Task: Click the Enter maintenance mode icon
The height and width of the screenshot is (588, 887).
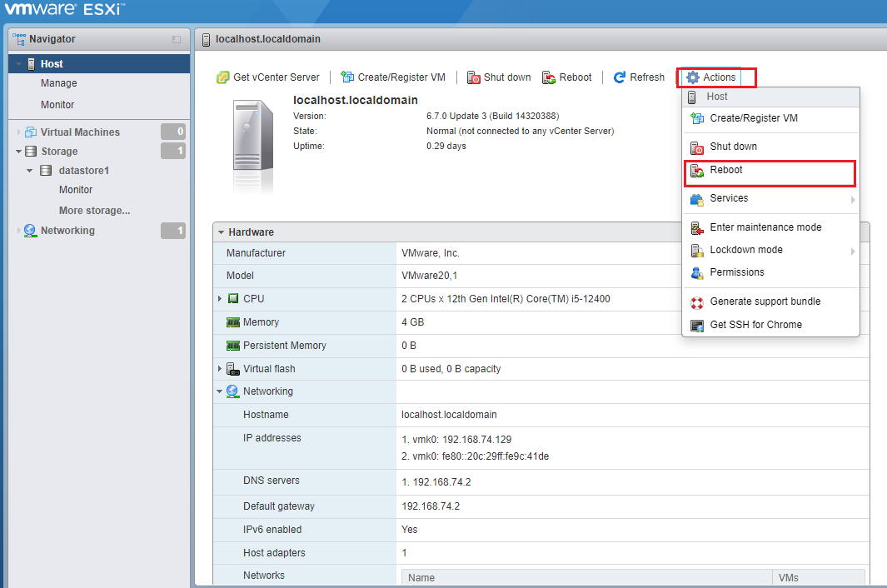Action: tap(697, 227)
